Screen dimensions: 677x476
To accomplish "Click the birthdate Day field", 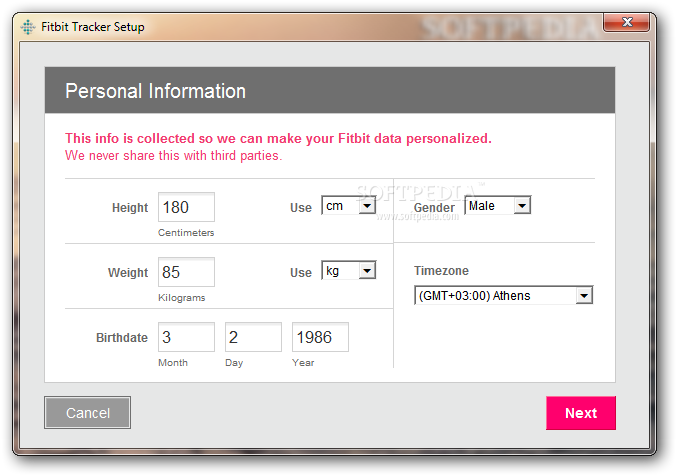I will (253, 337).
